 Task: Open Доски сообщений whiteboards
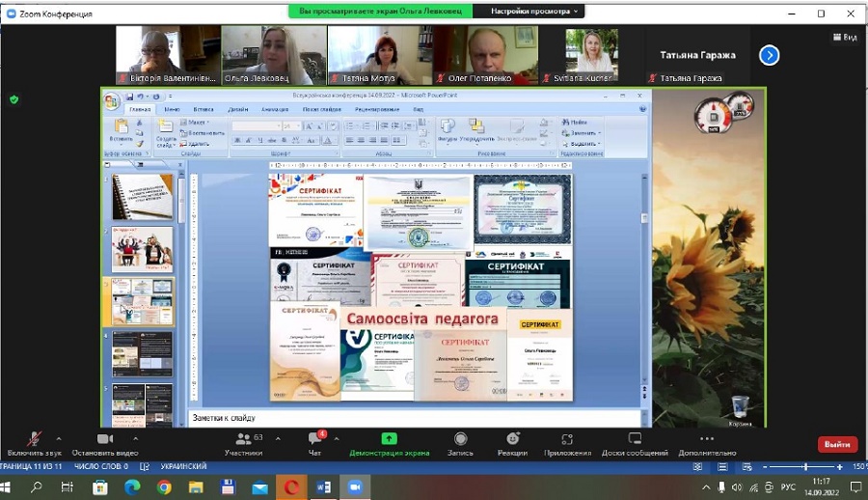[x=635, y=440]
